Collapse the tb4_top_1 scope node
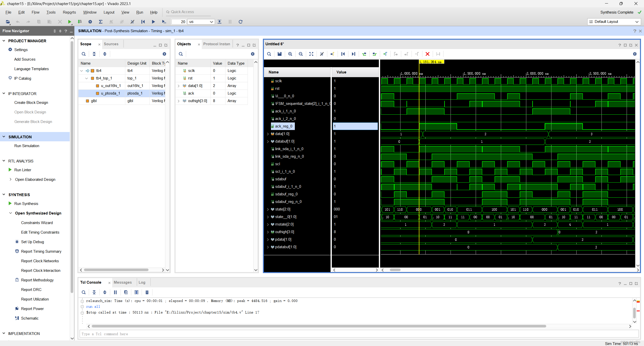Image resolution: width=644 pixels, height=346 pixels. (87, 78)
